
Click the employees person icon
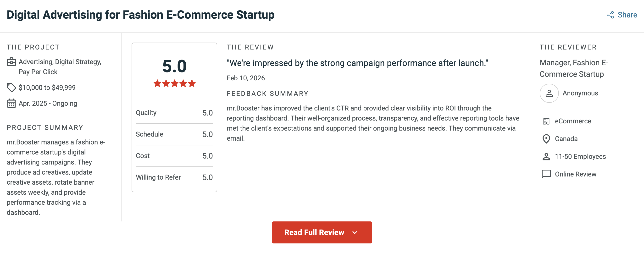point(546,156)
